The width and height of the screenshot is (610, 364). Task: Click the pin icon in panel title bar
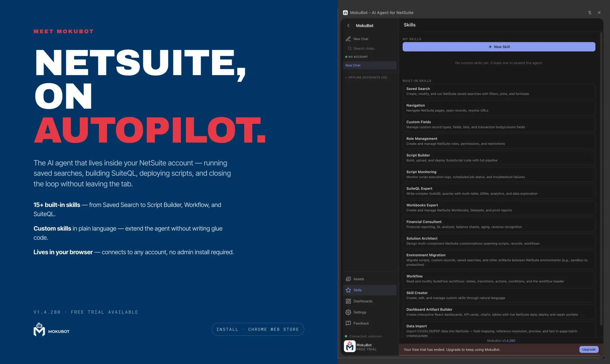click(x=590, y=13)
